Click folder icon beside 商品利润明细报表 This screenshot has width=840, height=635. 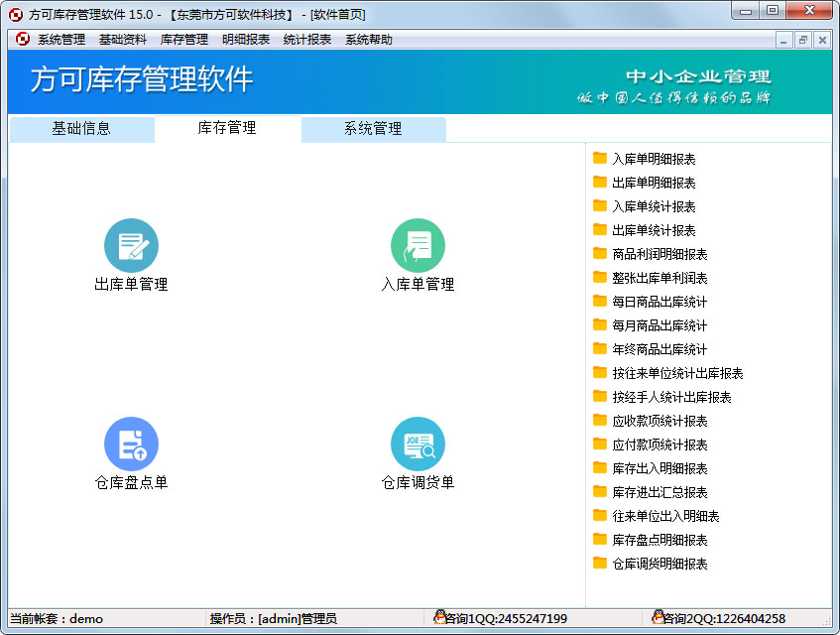click(x=600, y=254)
